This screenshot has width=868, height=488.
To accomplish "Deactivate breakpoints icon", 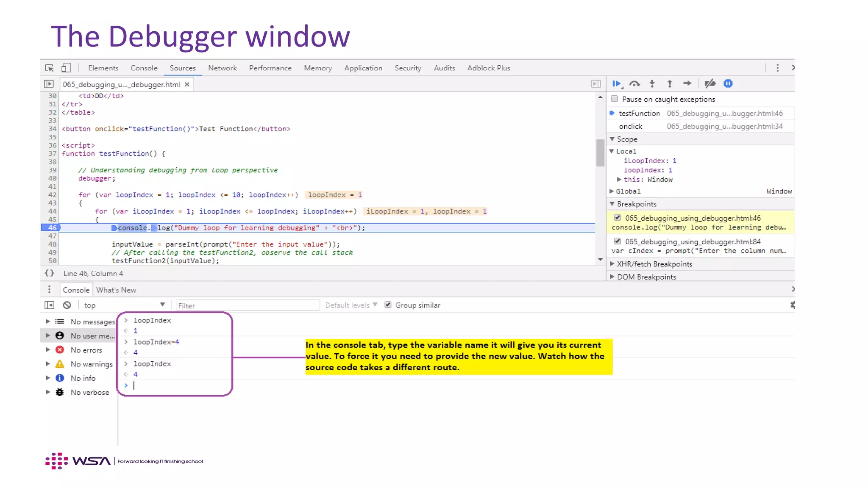I will click(x=710, y=83).
